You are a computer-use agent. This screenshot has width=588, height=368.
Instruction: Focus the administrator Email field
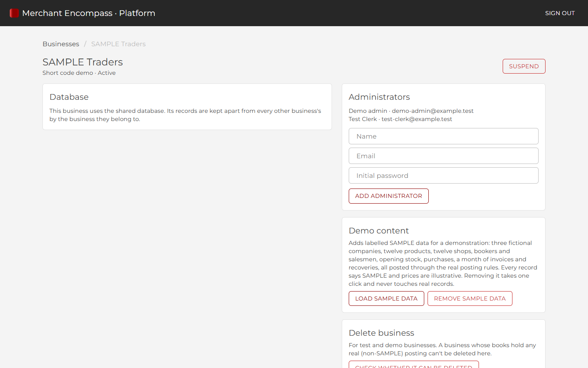(x=443, y=156)
